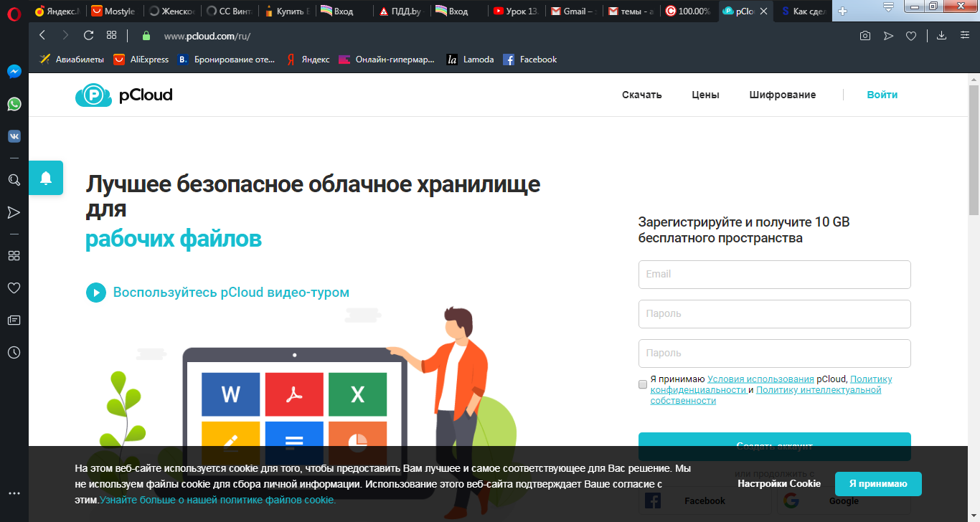
Task: Open the Условия использования link
Action: (760, 379)
